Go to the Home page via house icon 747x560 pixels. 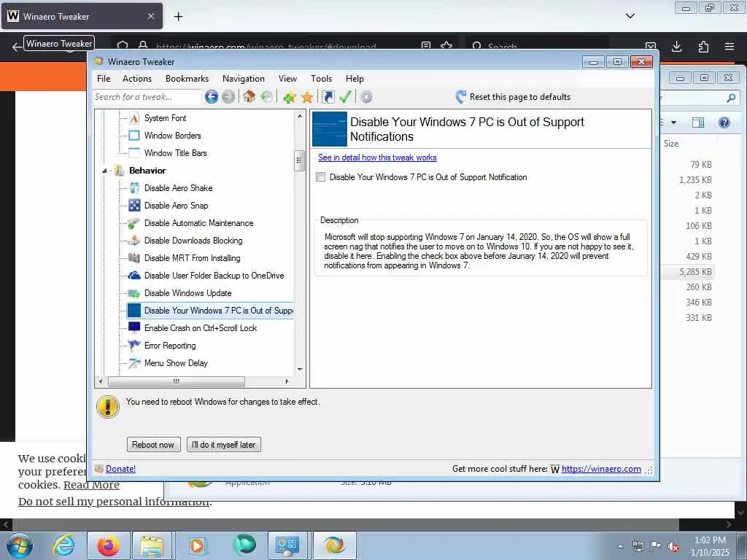(249, 97)
